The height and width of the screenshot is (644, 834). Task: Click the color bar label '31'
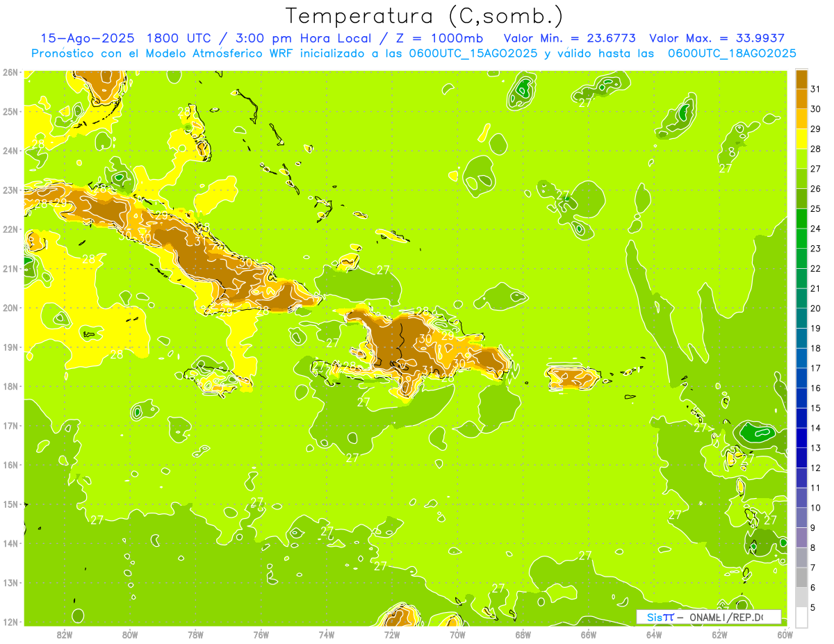(816, 89)
